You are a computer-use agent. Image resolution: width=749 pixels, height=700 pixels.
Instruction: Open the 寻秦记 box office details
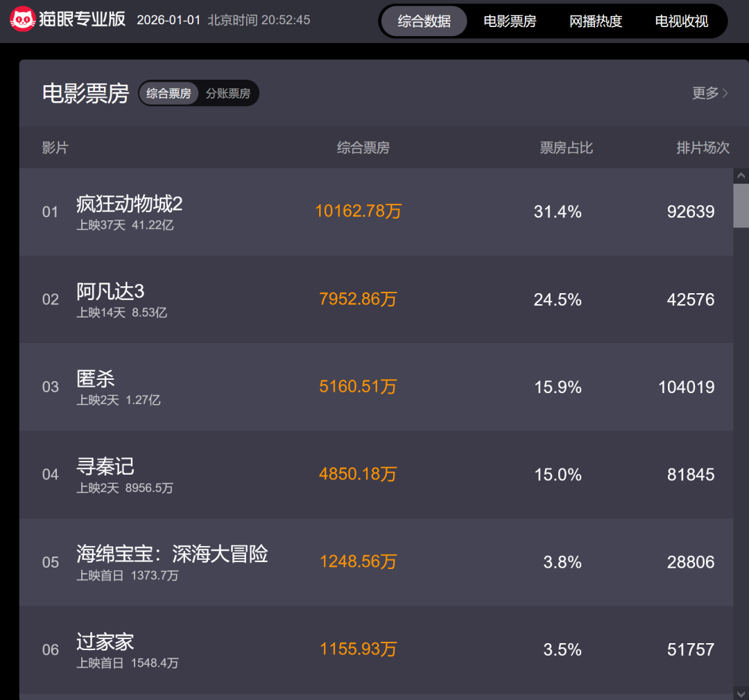(x=103, y=467)
